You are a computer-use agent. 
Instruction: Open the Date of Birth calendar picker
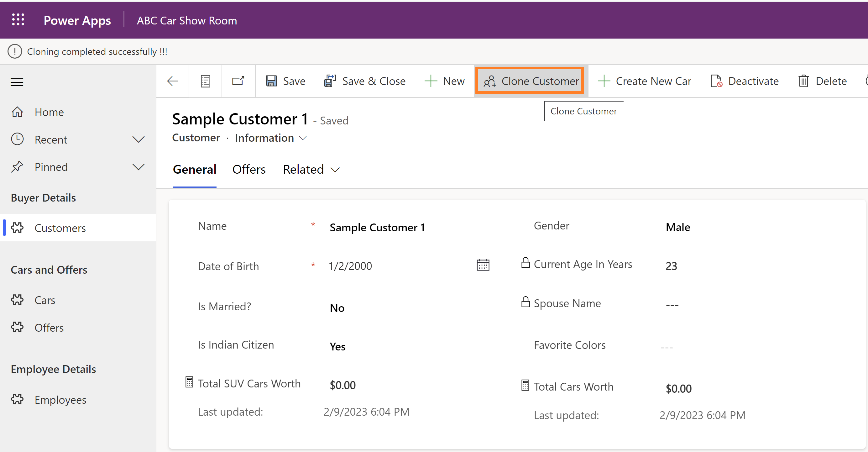click(x=483, y=265)
